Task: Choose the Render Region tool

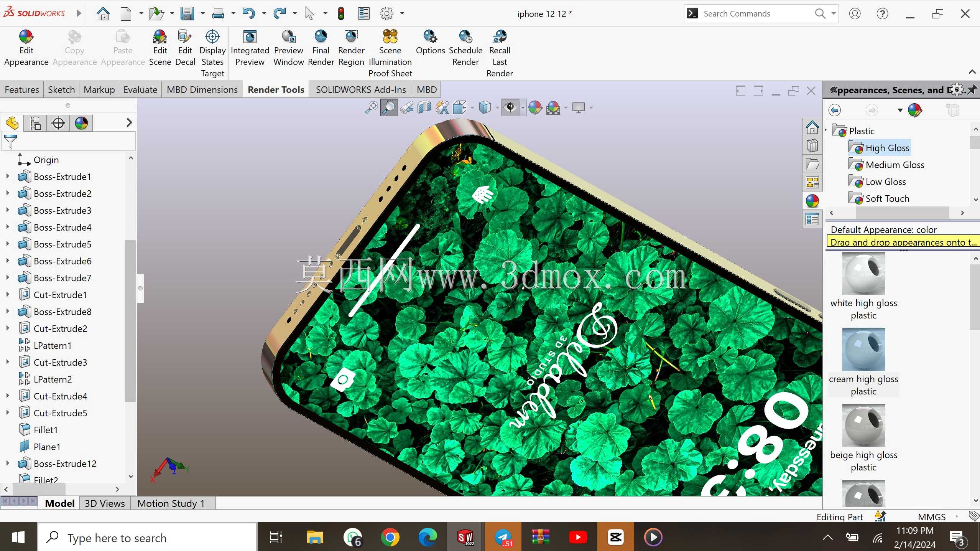Action: pyautogui.click(x=351, y=48)
